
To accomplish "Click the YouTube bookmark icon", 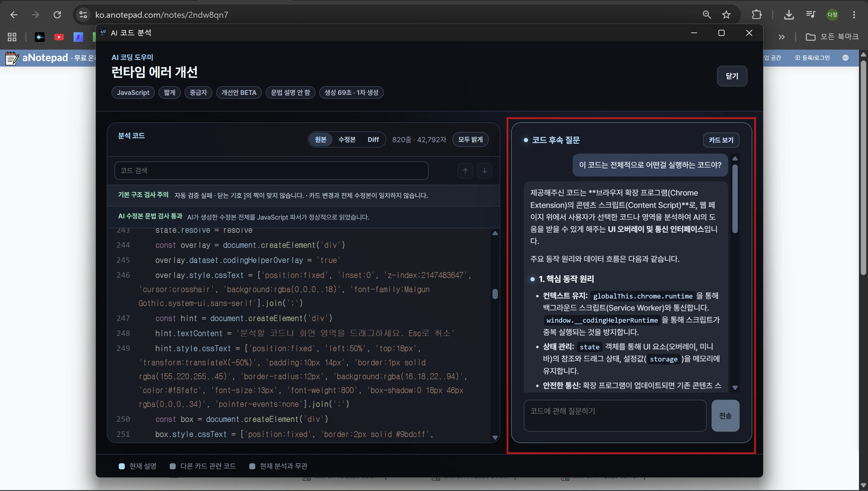I will point(59,37).
